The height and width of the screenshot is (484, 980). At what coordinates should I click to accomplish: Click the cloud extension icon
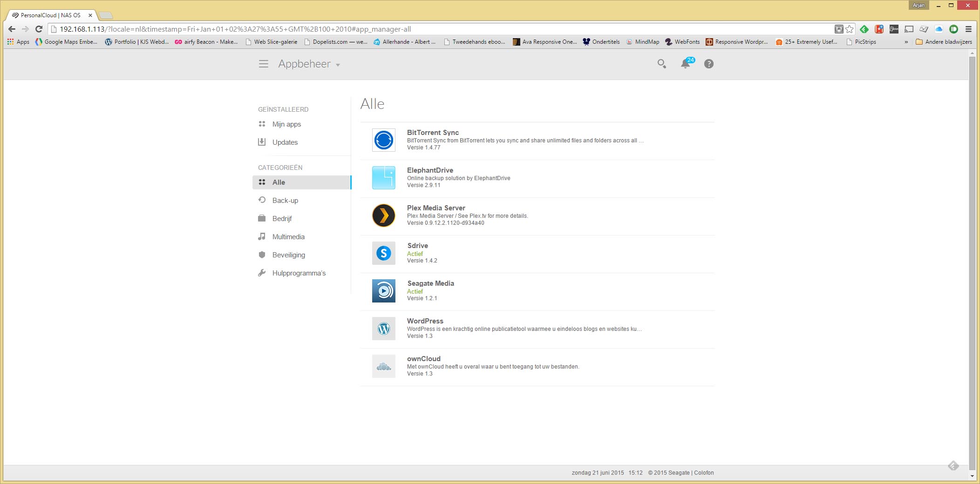(x=939, y=29)
